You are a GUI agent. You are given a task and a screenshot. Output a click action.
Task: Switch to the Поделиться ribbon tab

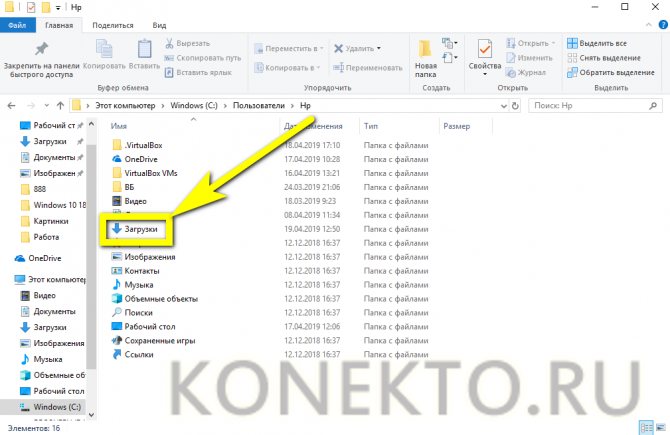point(113,25)
